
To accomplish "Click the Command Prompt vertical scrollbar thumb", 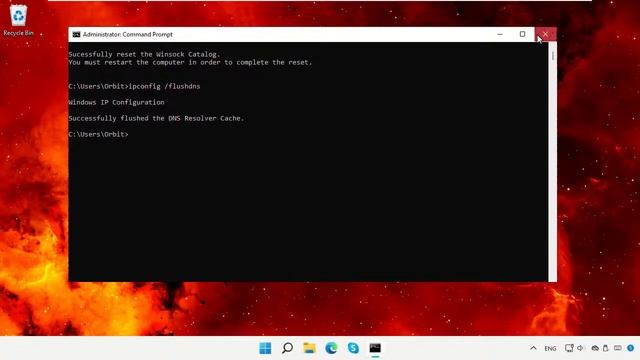I will pos(553,56).
